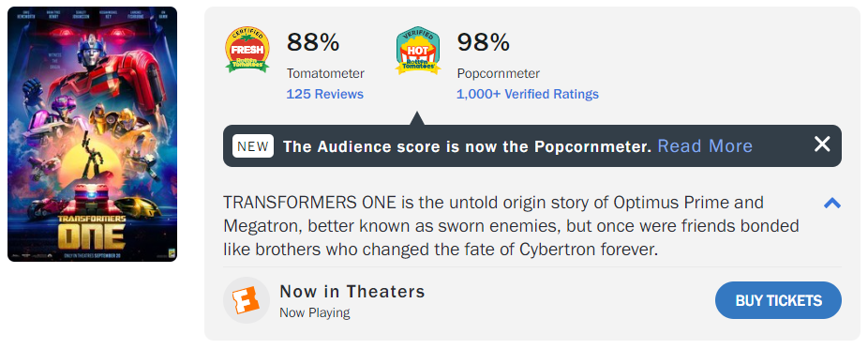The width and height of the screenshot is (868, 349).
Task: Follow the Read More link in the banner
Action: [705, 146]
